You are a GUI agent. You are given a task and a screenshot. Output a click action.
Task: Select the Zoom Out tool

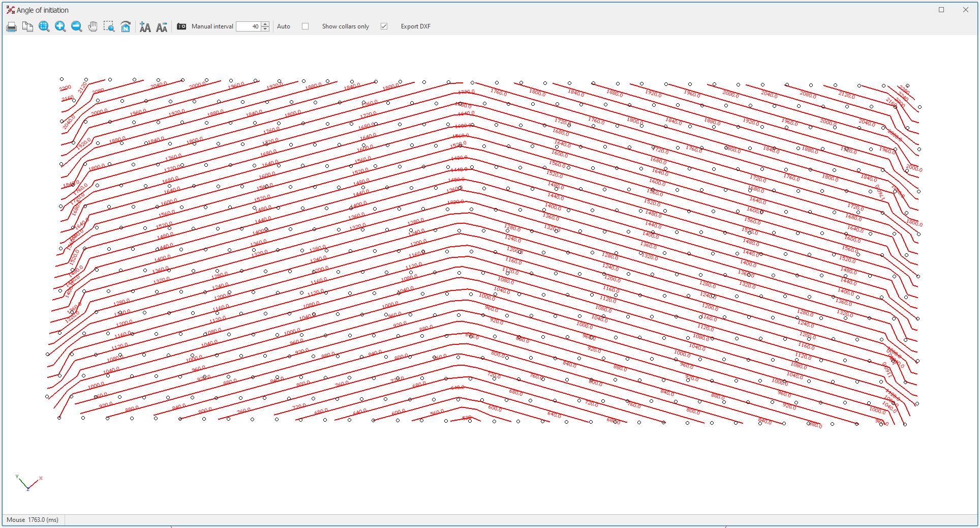[x=76, y=26]
